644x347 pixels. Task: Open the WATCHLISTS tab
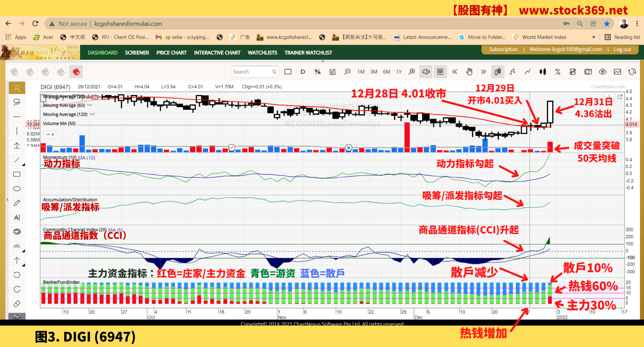tap(262, 53)
